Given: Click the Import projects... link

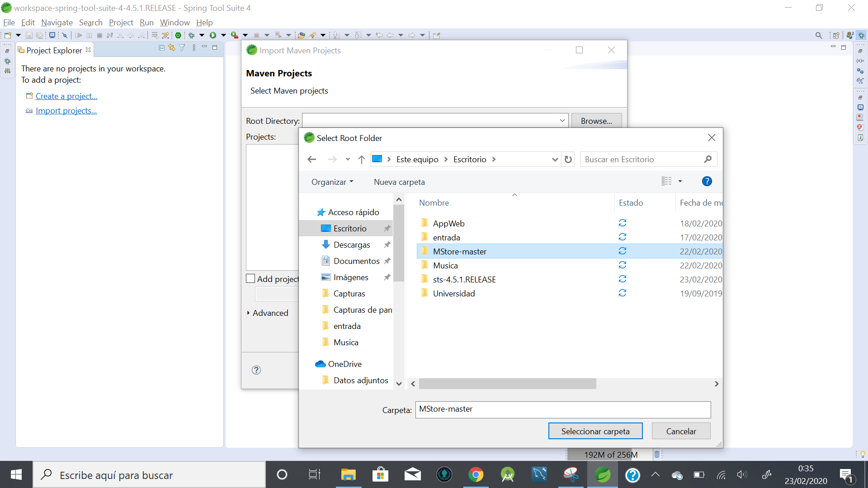Looking at the screenshot, I should pyautogui.click(x=66, y=111).
